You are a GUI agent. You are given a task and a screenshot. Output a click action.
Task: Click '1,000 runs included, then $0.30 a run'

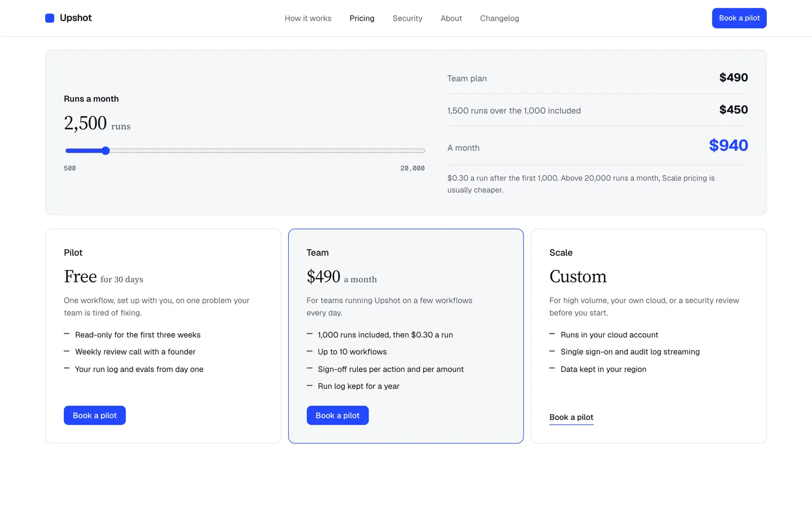(385, 335)
